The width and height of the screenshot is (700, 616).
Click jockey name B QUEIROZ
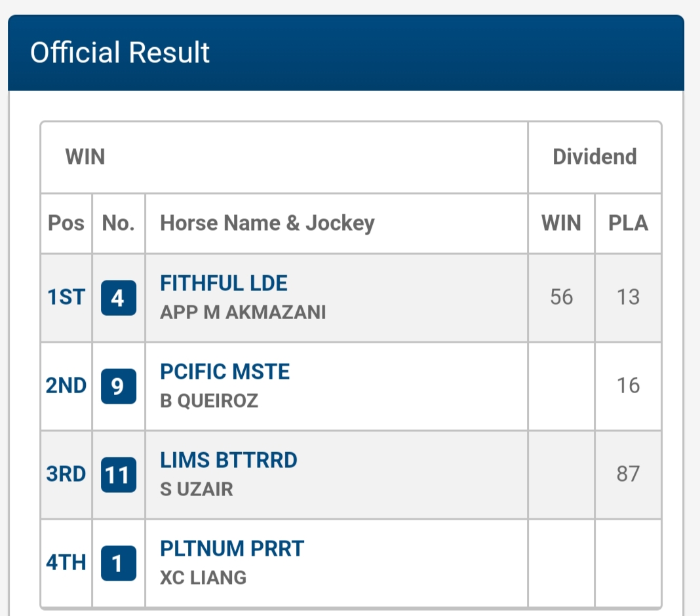(209, 400)
